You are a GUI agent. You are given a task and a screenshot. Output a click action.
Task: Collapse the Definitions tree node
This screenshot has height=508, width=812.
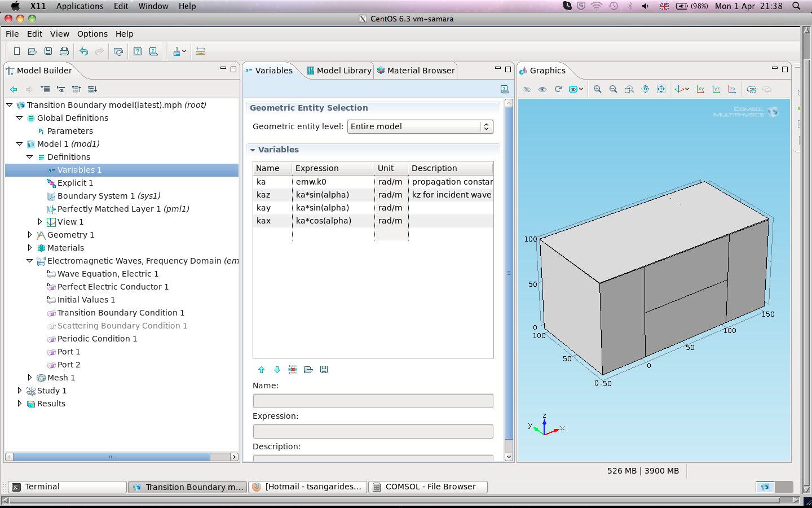coord(30,157)
